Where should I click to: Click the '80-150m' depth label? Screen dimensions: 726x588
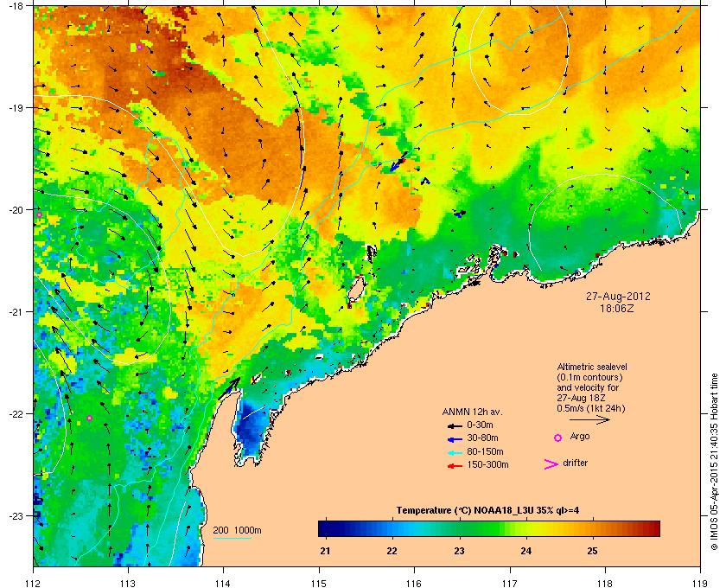click(485, 451)
